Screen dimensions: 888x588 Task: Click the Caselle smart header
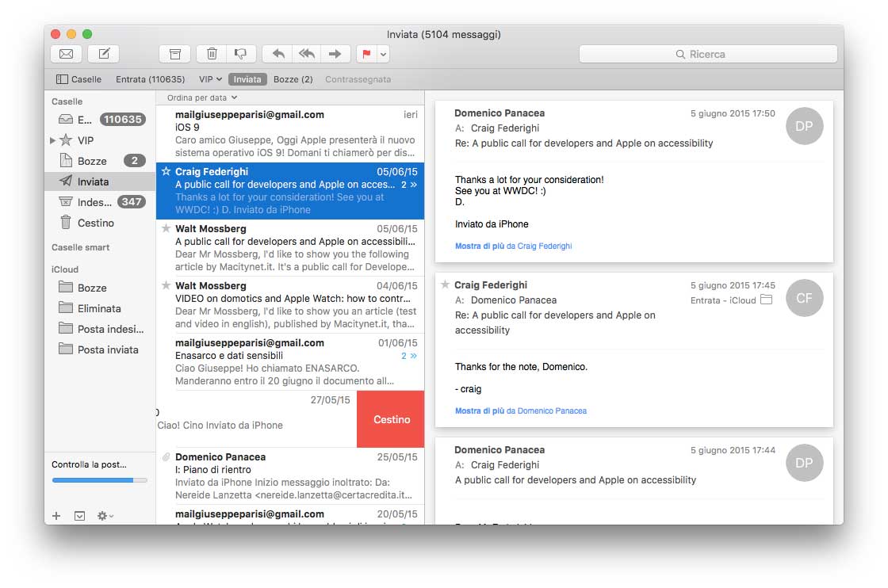tap(80, 247)
